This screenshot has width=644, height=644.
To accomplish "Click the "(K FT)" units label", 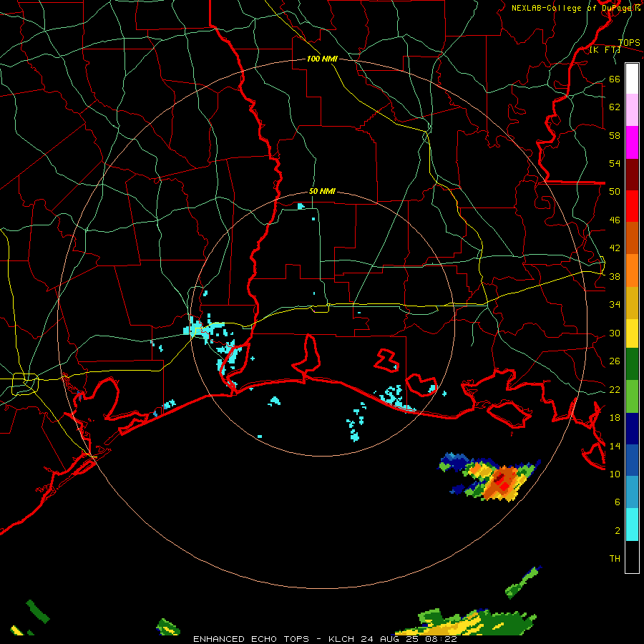I will 605,50.
